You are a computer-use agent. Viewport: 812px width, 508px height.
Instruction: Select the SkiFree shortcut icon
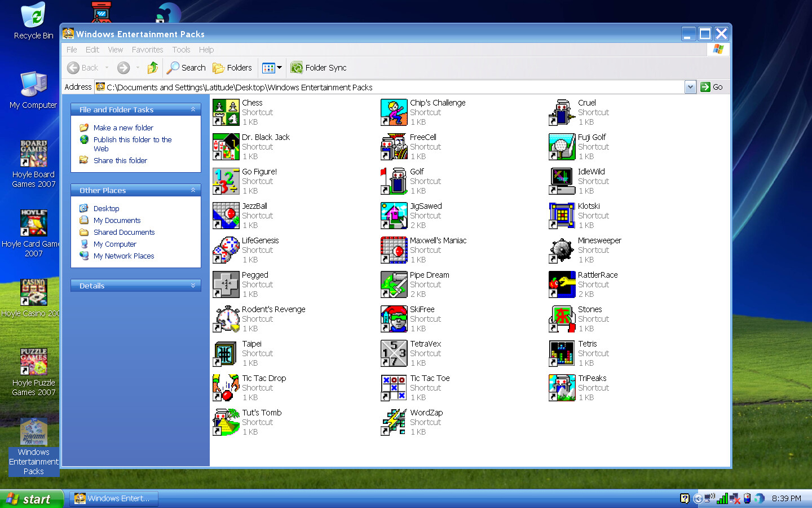[x=394, y=319]
